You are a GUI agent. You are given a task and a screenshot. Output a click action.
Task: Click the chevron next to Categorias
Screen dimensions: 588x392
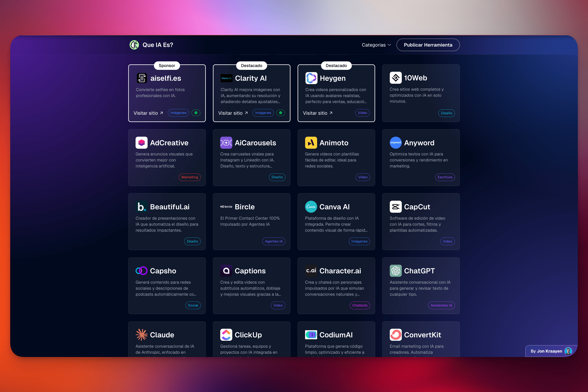(x=389, y=45)
